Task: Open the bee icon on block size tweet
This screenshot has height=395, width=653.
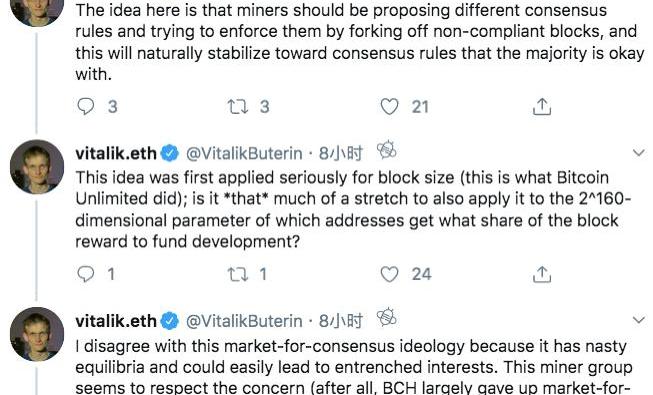Action: (x=386, y=150)
